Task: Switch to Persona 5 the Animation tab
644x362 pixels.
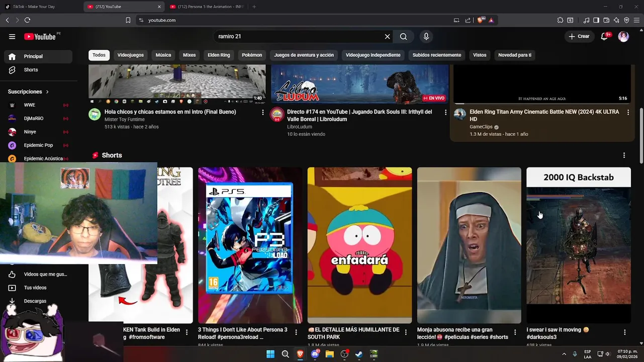Action: 207,7
